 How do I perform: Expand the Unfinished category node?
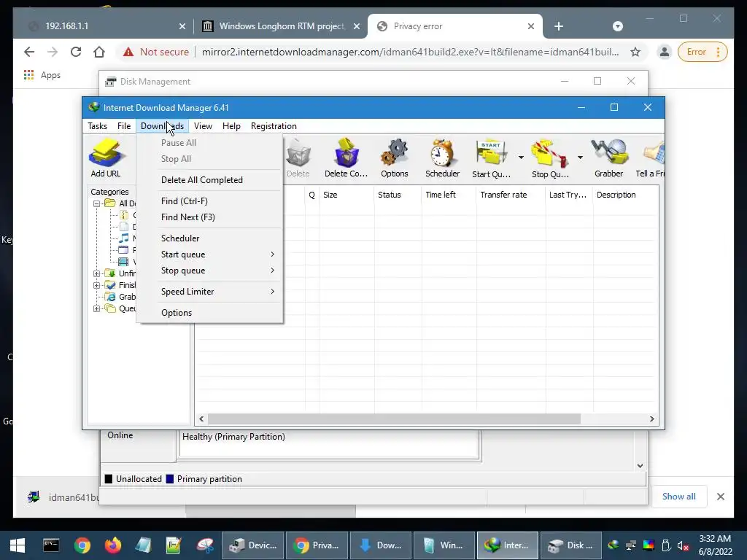coord(97,274)
